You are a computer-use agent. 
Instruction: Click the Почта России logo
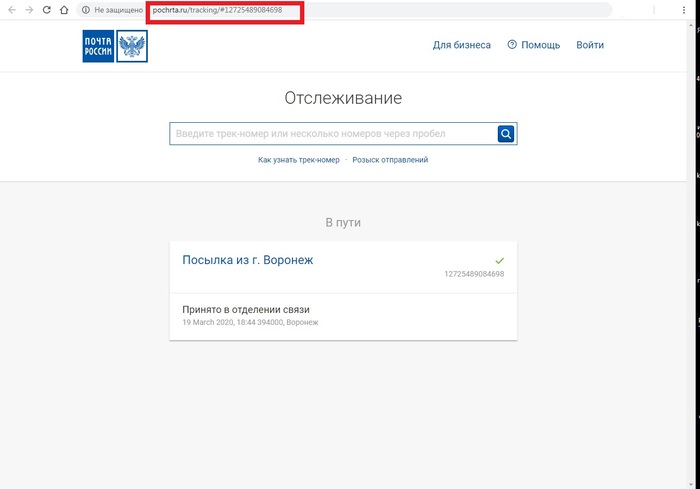click(115, 46)
